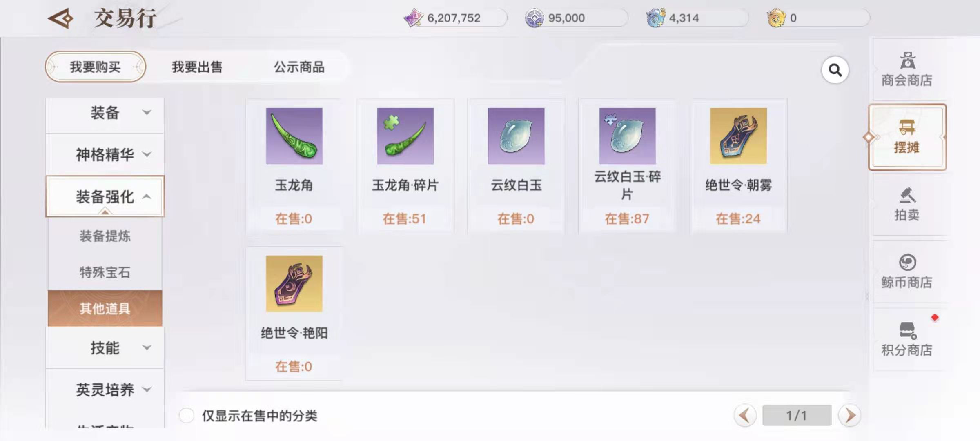The height and width of the screenshot is (441, 980).
Task: Expand the 神格精华 category
Action: click(x=105, y=155)
